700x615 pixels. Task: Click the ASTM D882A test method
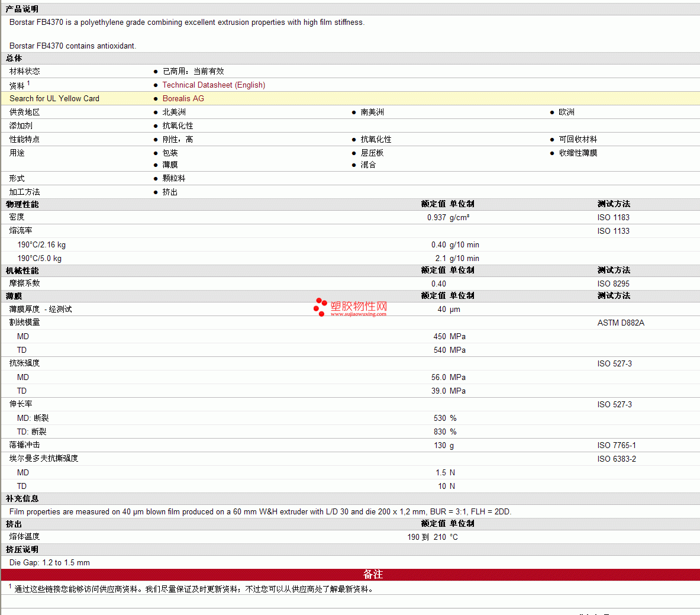coord(621,323)
